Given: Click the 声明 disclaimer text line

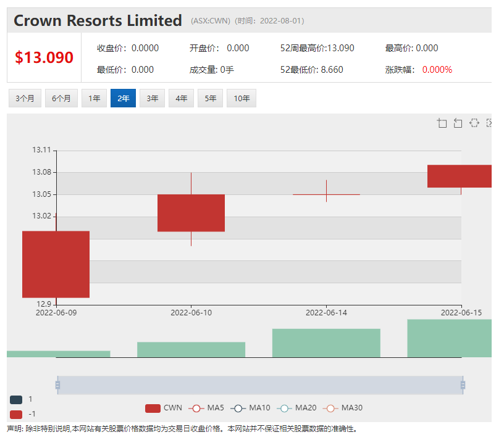Looking at the screenshot, I should pyautogui.click(x=182, y=429).
